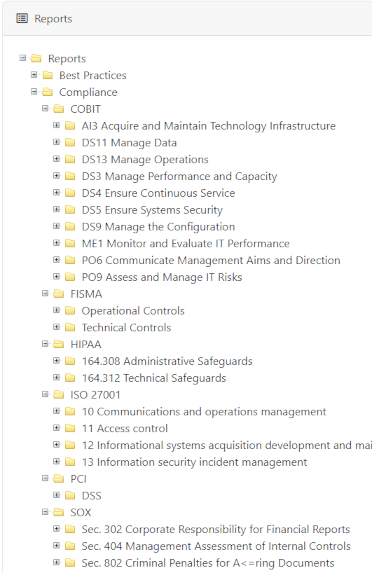Expand 12 Informational systems acquisition node
This screenshot has width=372, height=573.
(x=56, y=444)
